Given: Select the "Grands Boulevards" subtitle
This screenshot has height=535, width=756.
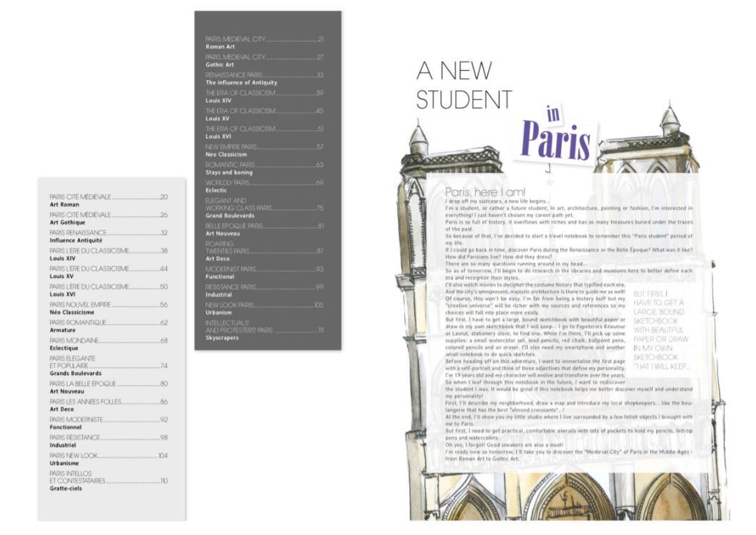Looking at the screenshot, I should 76,374.
